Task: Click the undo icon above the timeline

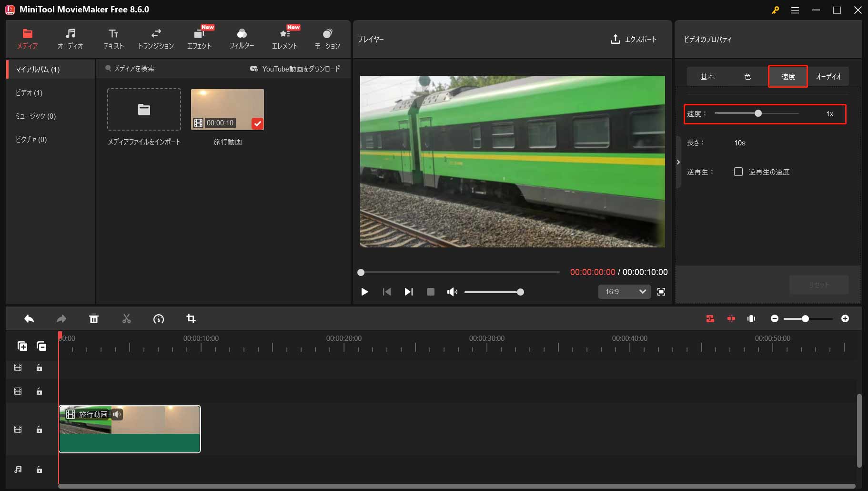Action: pos(29,318)
